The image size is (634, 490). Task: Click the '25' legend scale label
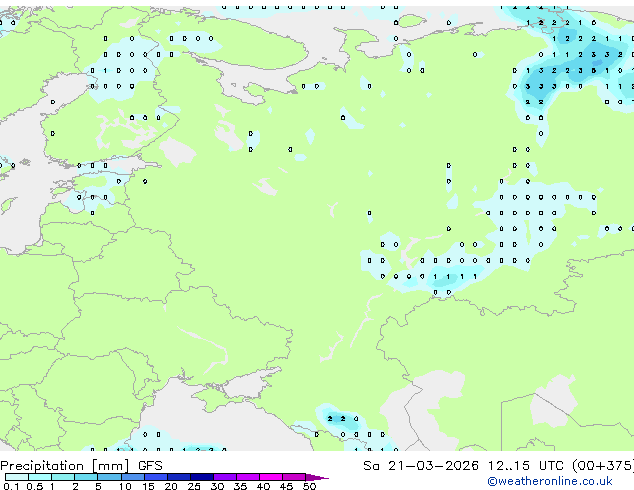pyautogui.click(x=194, y=486)
